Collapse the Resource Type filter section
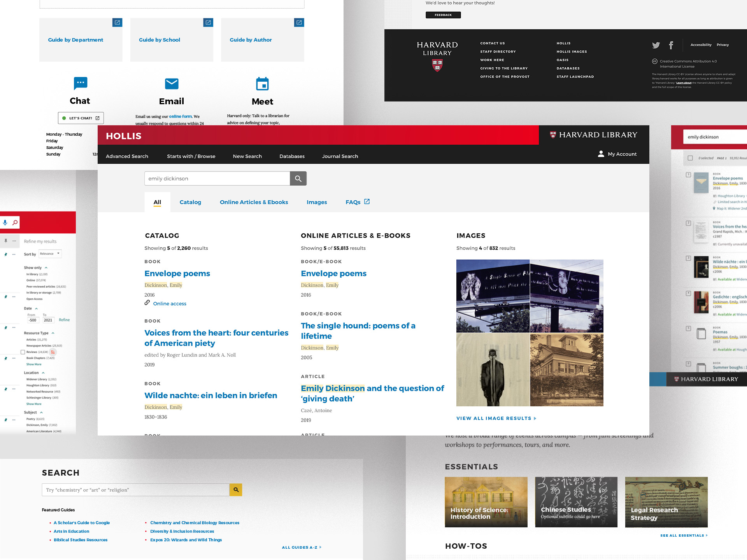The width and height of the screenshot is (747, 560). point(53,333)
